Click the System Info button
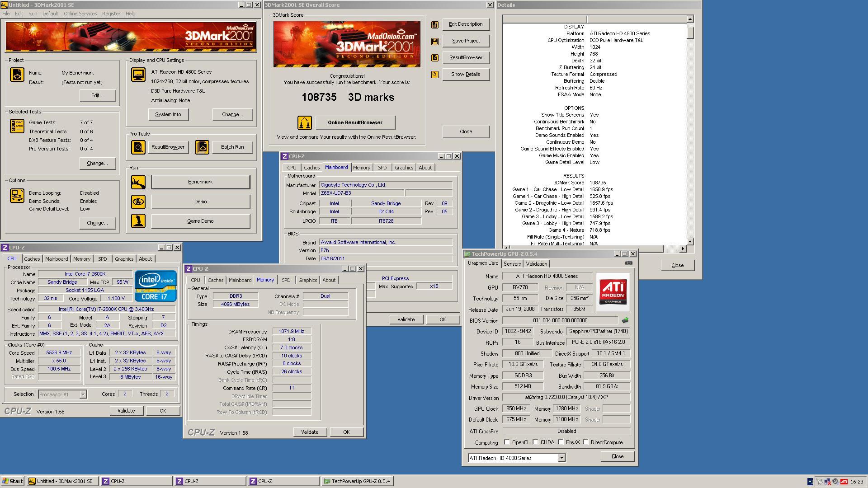The height and width of the screenshot is (488, 868). pyautogui.click(x=168, y=115)
